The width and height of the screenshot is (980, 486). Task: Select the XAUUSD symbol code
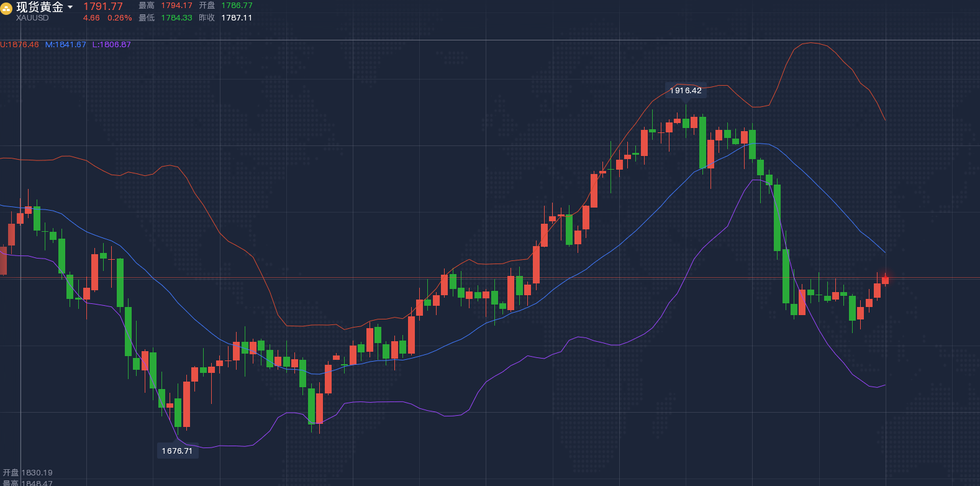click(x=32, y=18)
